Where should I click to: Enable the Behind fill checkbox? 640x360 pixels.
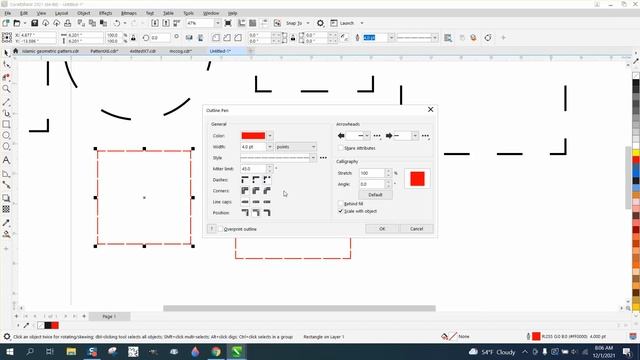341,203
